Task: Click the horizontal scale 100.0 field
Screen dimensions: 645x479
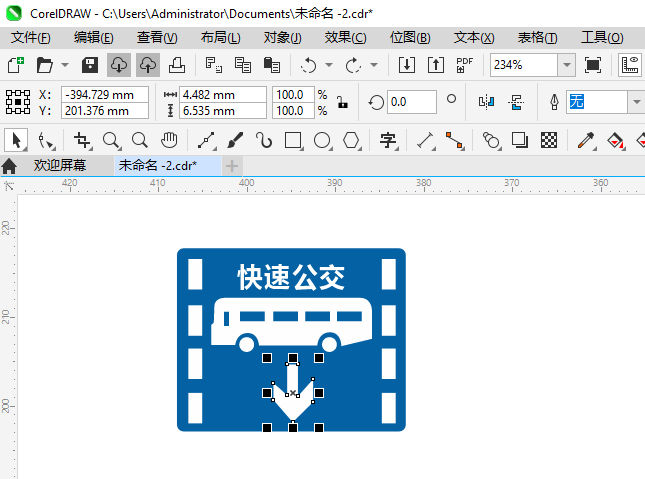Action: (x=293, y=95)
